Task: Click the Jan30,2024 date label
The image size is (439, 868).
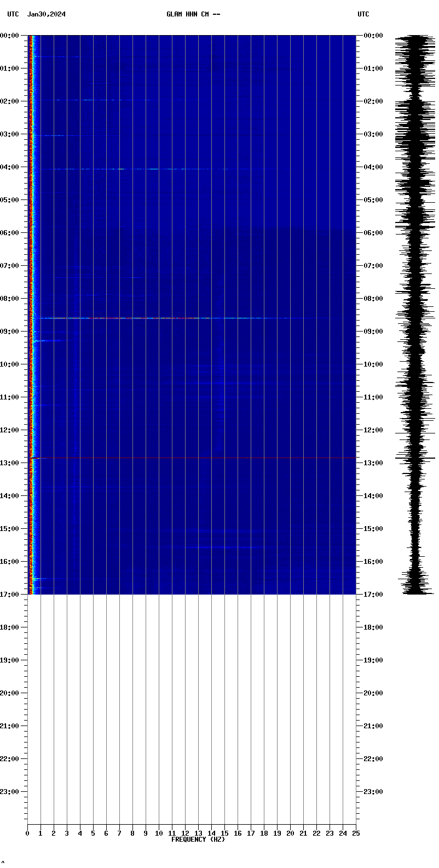Action: (x=47, y=14)
